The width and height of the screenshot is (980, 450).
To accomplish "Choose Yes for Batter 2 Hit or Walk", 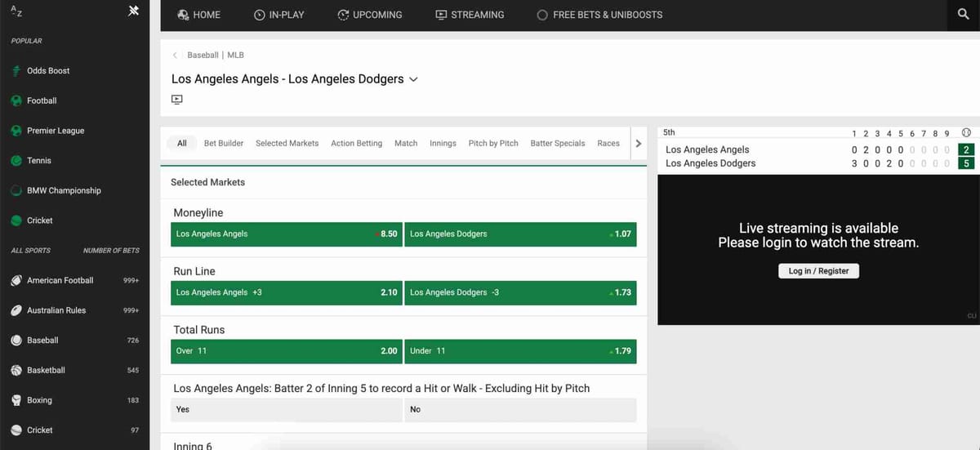I will [x=287, y=410].
